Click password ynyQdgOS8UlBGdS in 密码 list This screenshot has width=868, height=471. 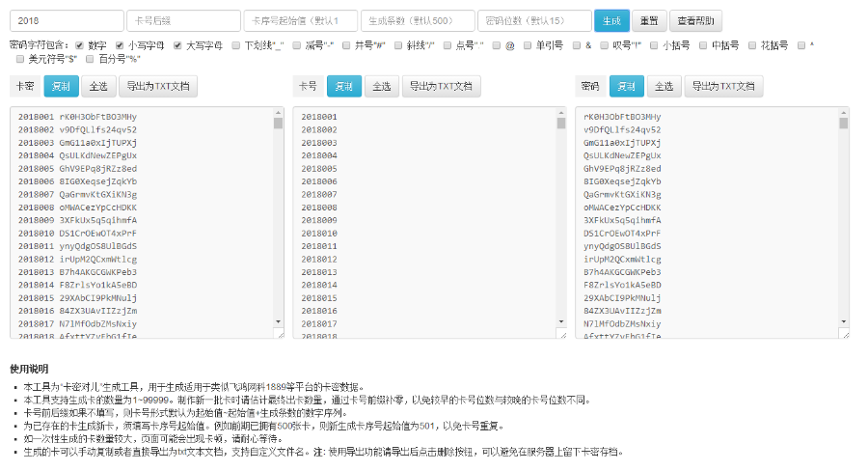tap(622, 246)
